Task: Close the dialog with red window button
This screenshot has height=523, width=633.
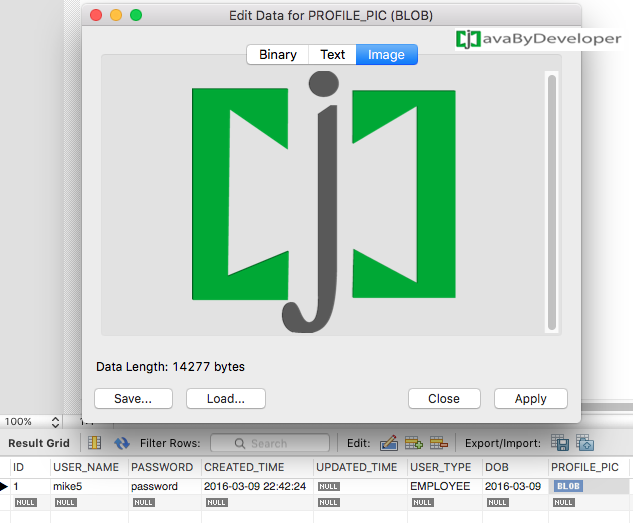Action: pyautogui.click(x=96, y=15)
